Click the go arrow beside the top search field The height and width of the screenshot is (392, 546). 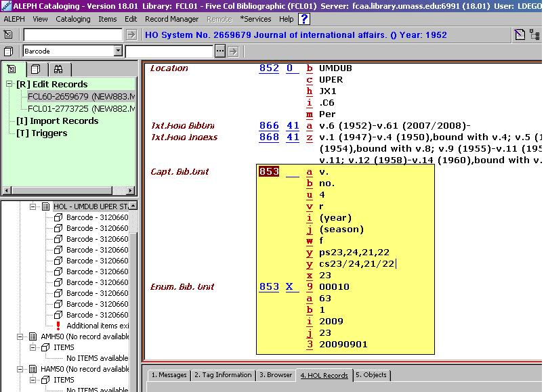[x=133, y=35]
